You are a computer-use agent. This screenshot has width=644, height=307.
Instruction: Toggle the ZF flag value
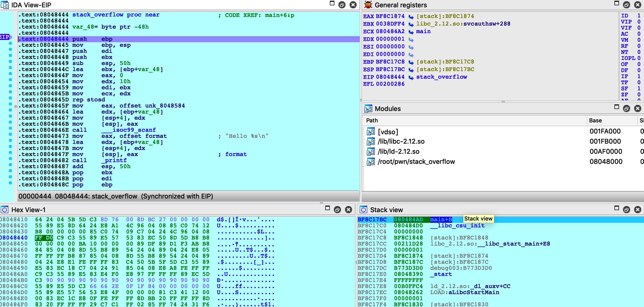pyautogui.click(x=639, y=95)
